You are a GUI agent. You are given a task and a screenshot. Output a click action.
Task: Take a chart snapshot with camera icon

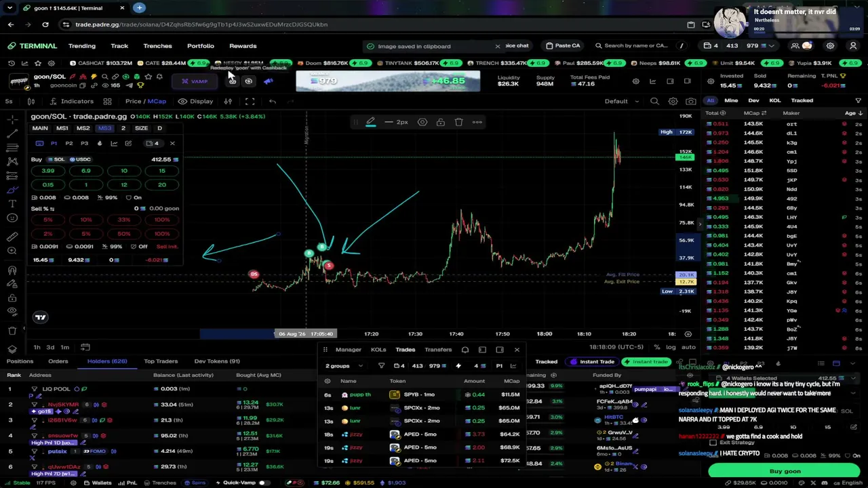(x=690, y=101)
